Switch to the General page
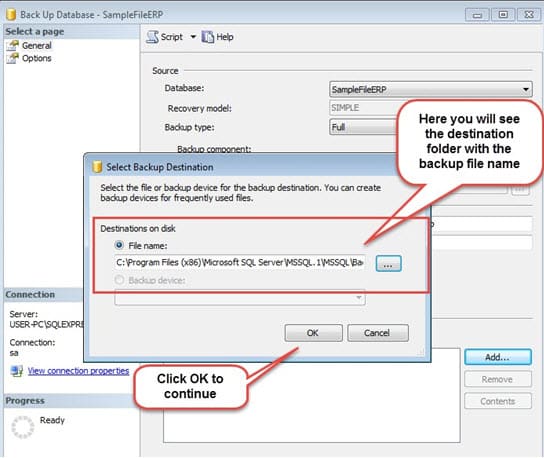This screenshot has width=544, height=458. [36, 45]
